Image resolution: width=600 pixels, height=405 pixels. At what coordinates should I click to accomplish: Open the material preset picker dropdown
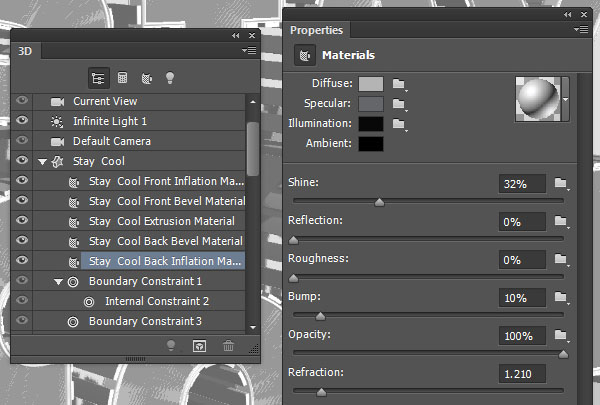pyautogui.click(x=566, y=99)
